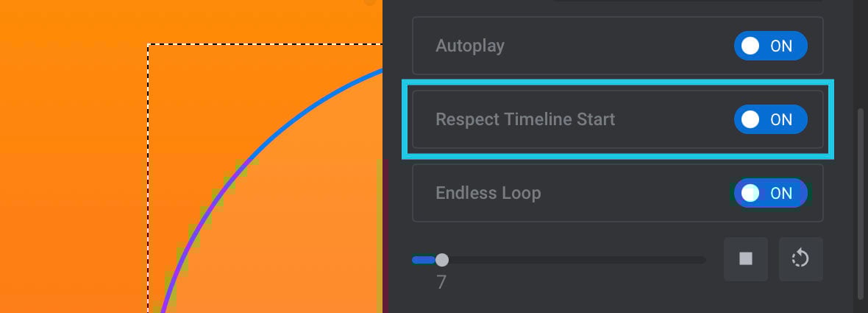Select the Respect Timeline Start label
Image resolution: width=868 pixels, height=313 pixels.
point(525,119)
